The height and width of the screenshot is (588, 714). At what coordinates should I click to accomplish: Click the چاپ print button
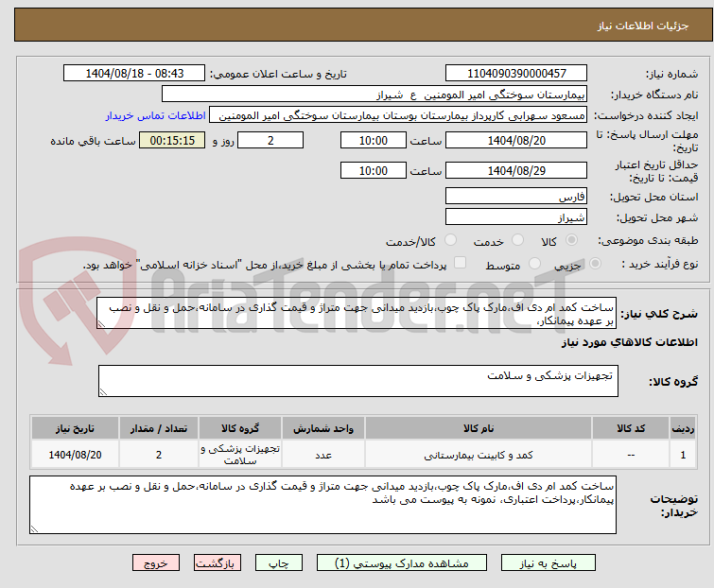pos(279,563)
